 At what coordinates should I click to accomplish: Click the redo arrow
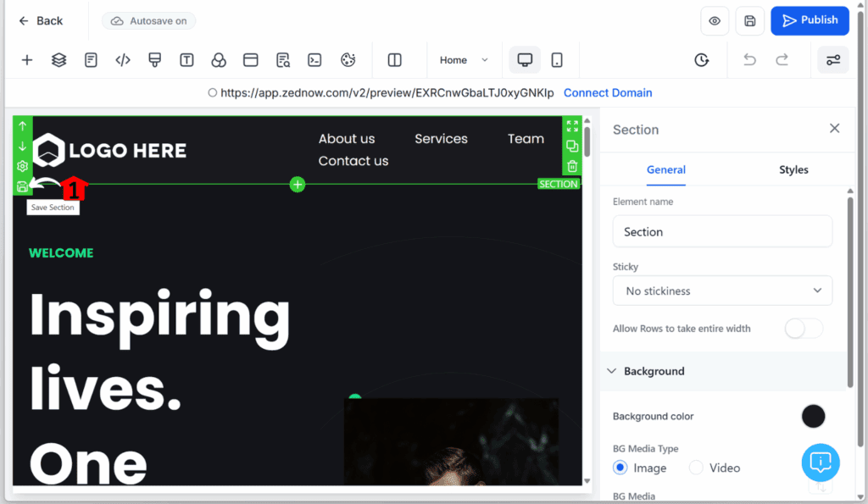(x=782, y=60)
